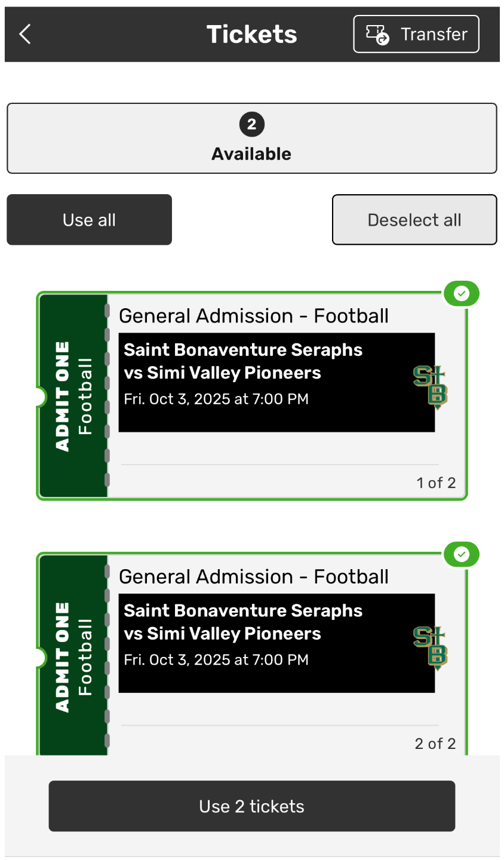Click the black circle showing count 2
The height and width of the screenshot is (860, 504).
point(251,124)
